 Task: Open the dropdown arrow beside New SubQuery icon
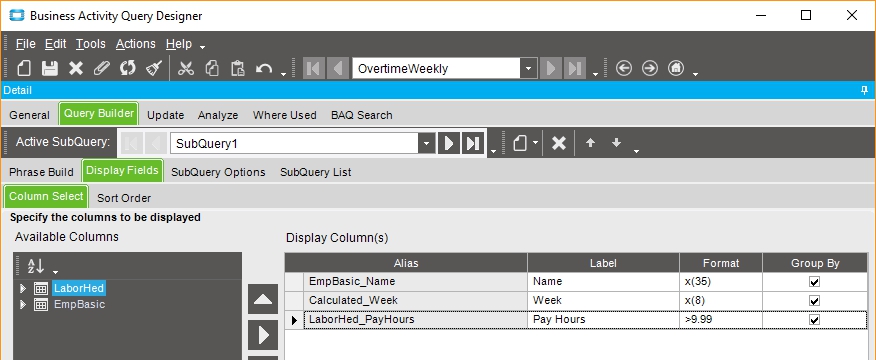point(536,143)
